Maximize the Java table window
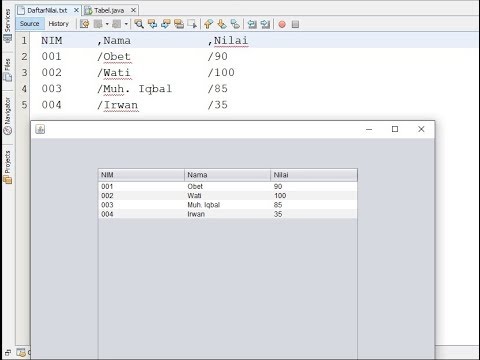The width and height of the screenshot is (480, 360). click(395, 129)
